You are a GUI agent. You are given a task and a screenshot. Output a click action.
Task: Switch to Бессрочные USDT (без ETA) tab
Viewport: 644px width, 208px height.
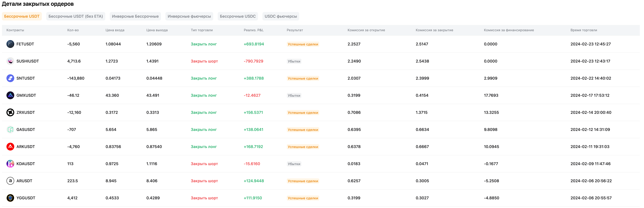pyautogui.click(x=76, y=16)
